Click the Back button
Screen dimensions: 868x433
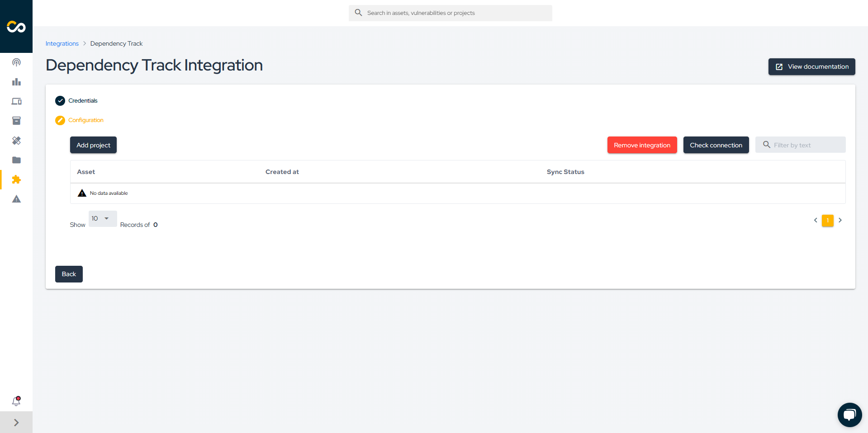point(69,274)
